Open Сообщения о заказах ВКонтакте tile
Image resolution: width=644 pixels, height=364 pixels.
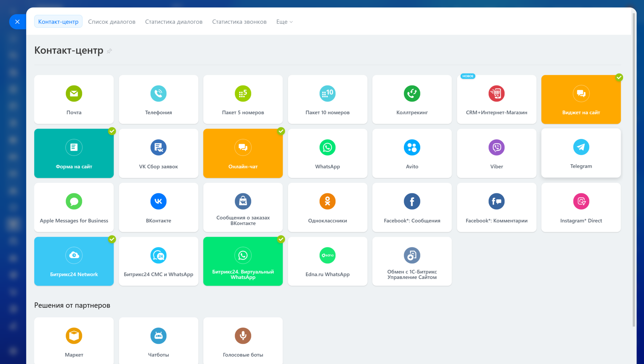point(243,207)
